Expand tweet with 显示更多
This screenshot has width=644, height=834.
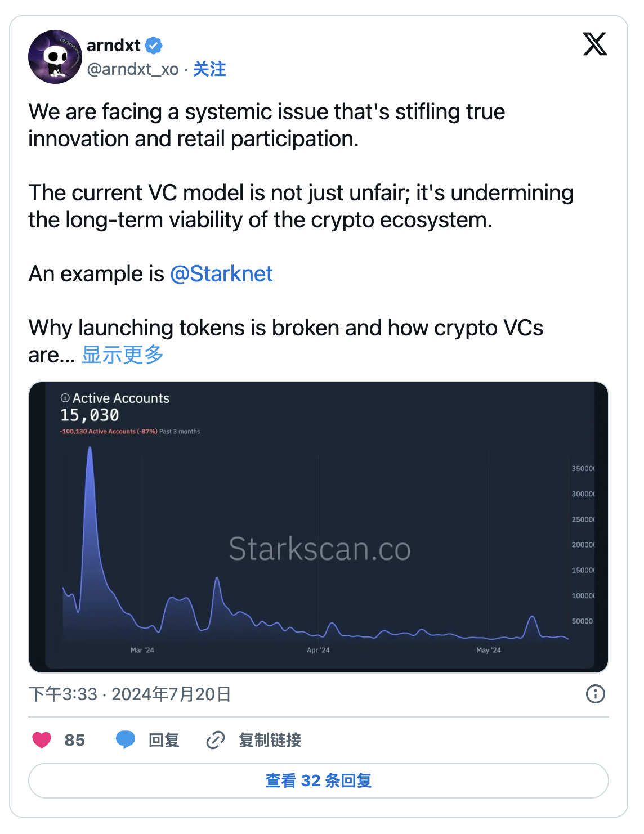123,355
